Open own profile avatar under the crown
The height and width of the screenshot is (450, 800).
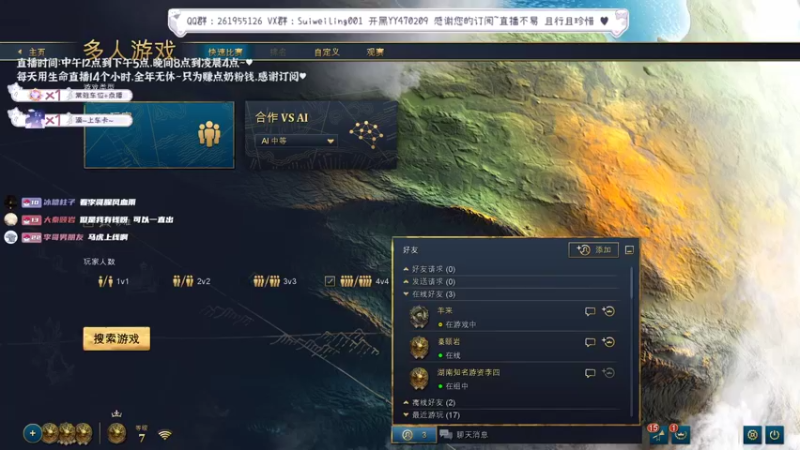coord(116,434)
